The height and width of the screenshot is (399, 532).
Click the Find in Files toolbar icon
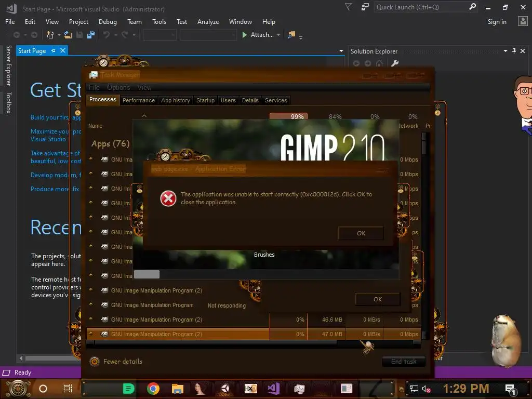point(291,35)
